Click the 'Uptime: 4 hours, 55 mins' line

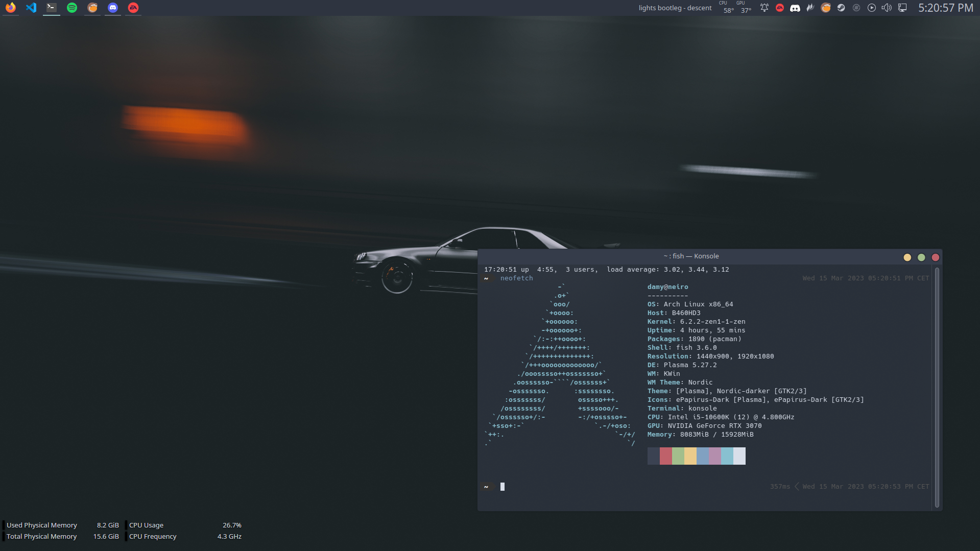[x=696, y=330]
